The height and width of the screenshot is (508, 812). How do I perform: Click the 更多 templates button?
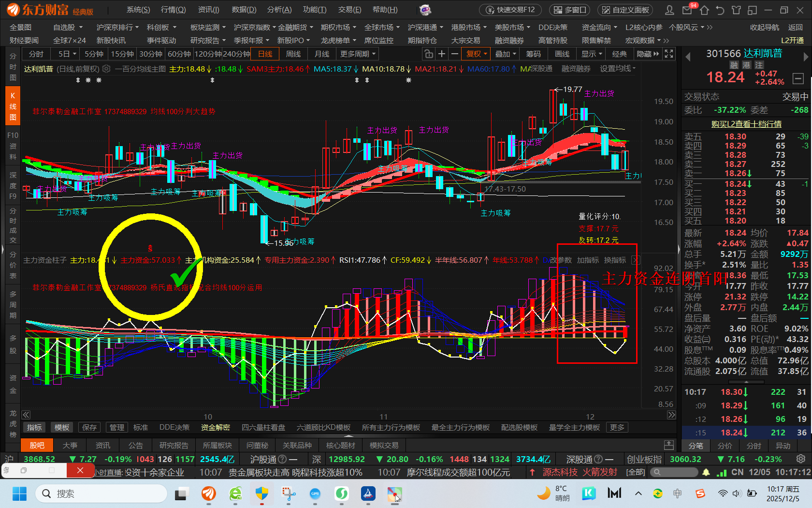click(x=617, y=427)
